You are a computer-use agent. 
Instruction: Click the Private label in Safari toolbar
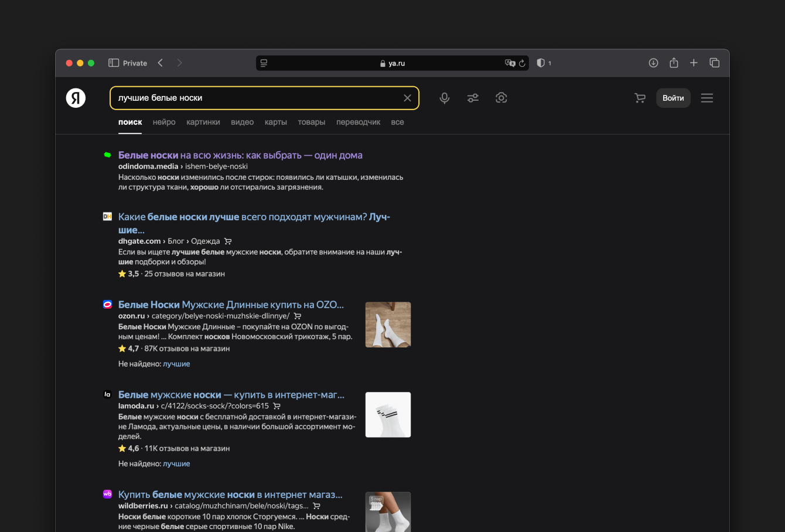(135, 63)
